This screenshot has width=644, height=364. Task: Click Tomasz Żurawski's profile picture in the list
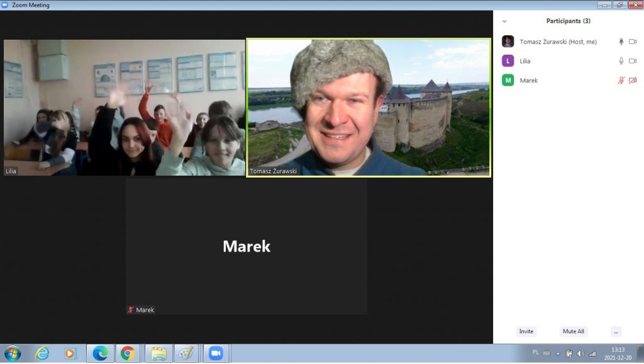(508, 42)
